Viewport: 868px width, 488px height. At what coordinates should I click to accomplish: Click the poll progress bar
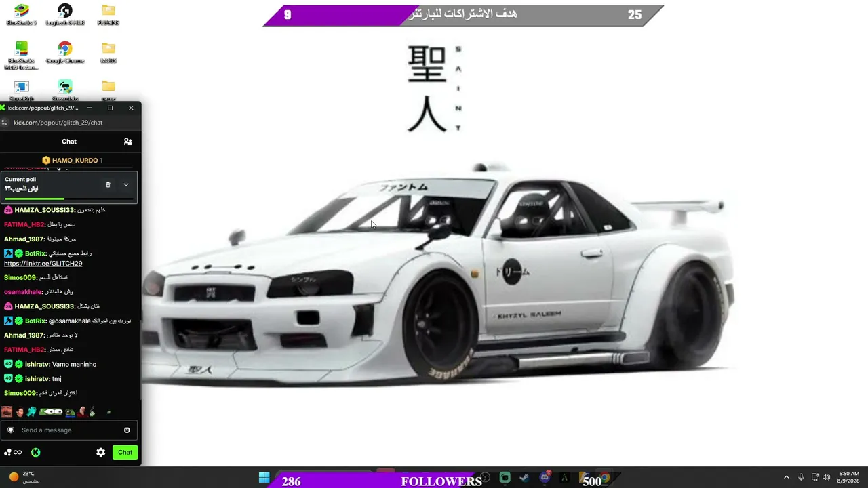pos(69,199)
